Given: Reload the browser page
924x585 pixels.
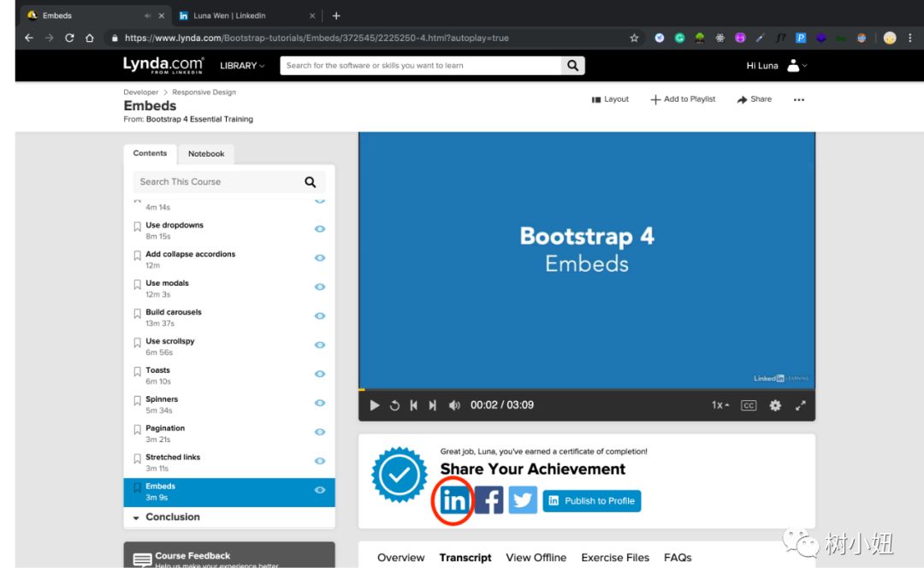Looking at the screenshot, I should tap(69, 38).
